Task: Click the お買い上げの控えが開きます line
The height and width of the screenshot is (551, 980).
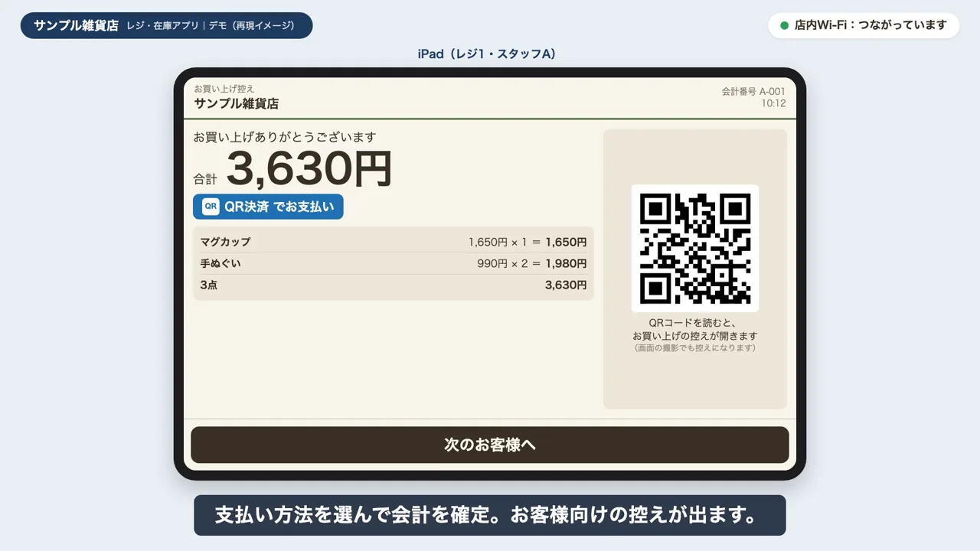Action: point(695,336)
